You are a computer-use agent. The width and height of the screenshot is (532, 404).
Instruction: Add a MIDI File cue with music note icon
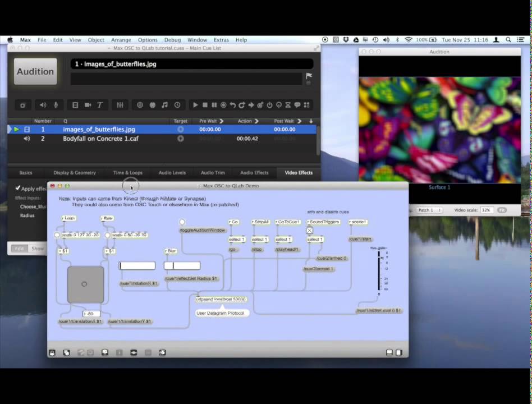(x=165, y=105)
